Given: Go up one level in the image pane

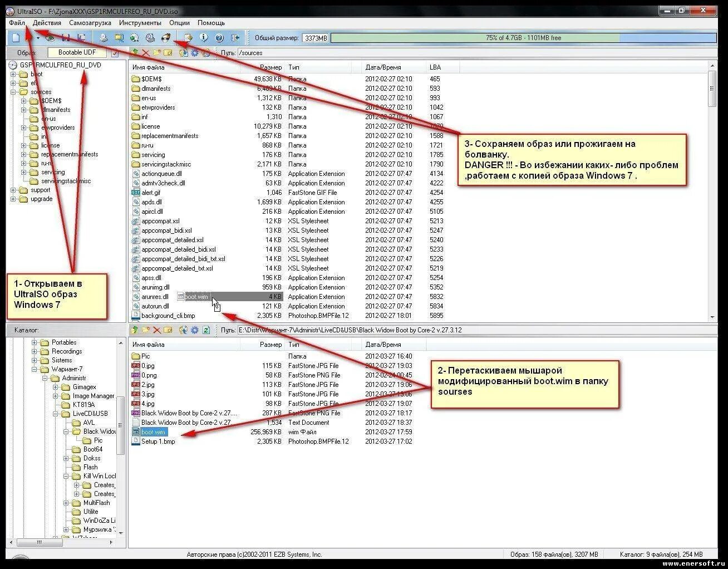Looking at the screenshot, I should click(x=135, y=53).
